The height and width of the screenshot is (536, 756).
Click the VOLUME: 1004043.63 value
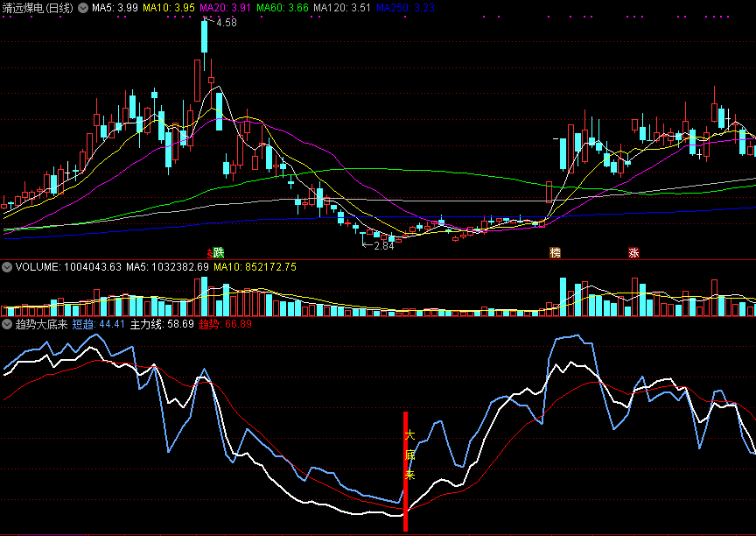coord(68,267)
